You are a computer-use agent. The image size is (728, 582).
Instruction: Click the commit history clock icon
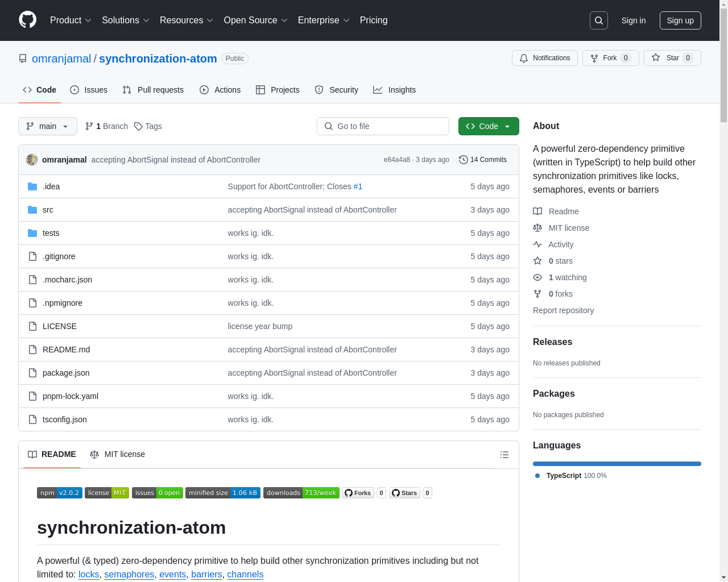[x=464, y=160]
